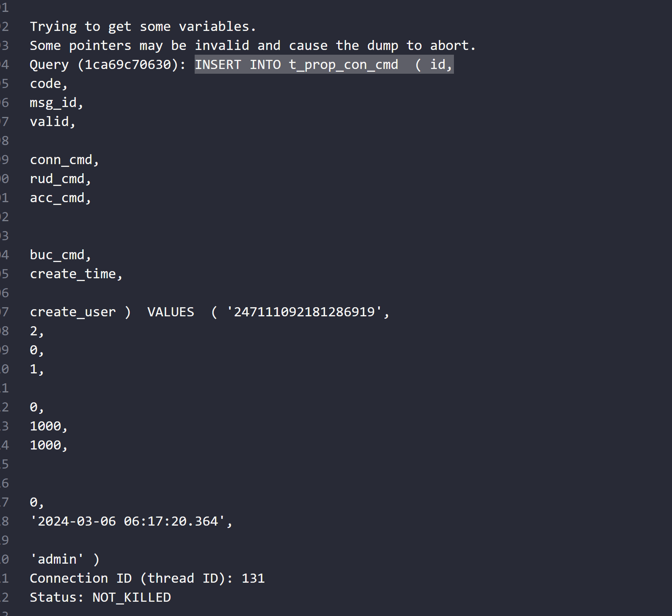
Task: Click the 'create_user )' text
Action: click(x=80, y=312)
